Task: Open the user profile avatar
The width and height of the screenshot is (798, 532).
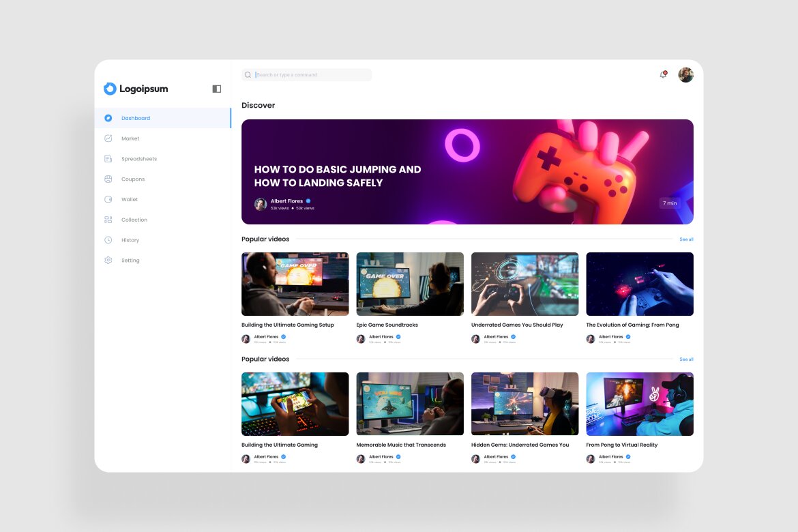Action: click(685, 74)
